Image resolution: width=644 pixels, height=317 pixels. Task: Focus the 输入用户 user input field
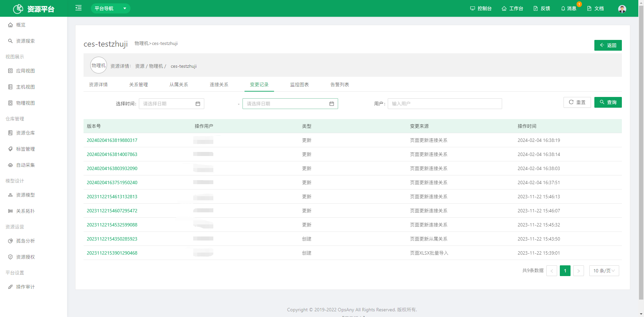tap(445, 104)
